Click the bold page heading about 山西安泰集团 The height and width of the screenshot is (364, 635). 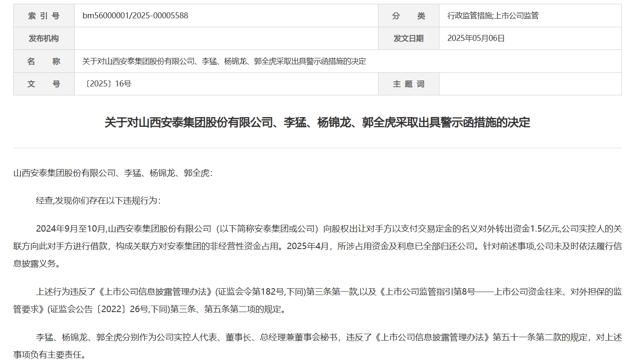pos(317,123)
